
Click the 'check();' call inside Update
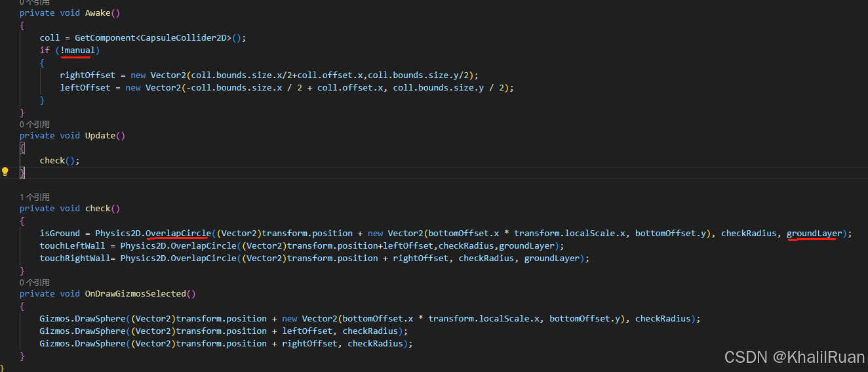pos(60,160)
